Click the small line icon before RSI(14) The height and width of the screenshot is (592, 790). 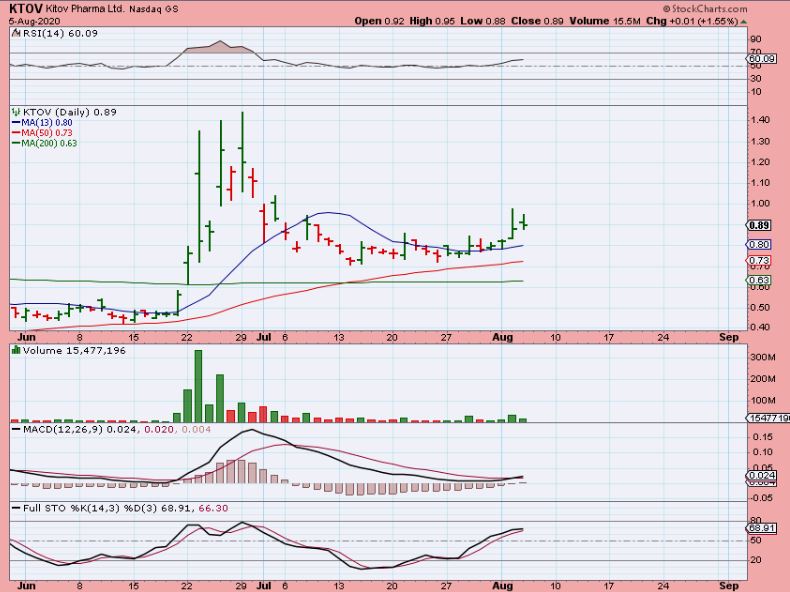click(x=16, y=33)
